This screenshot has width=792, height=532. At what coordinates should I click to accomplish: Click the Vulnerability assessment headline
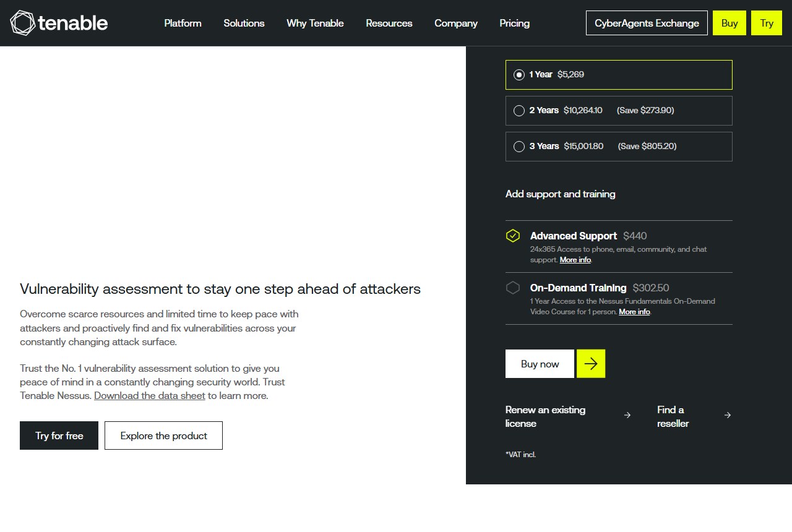tap(220, 289)
